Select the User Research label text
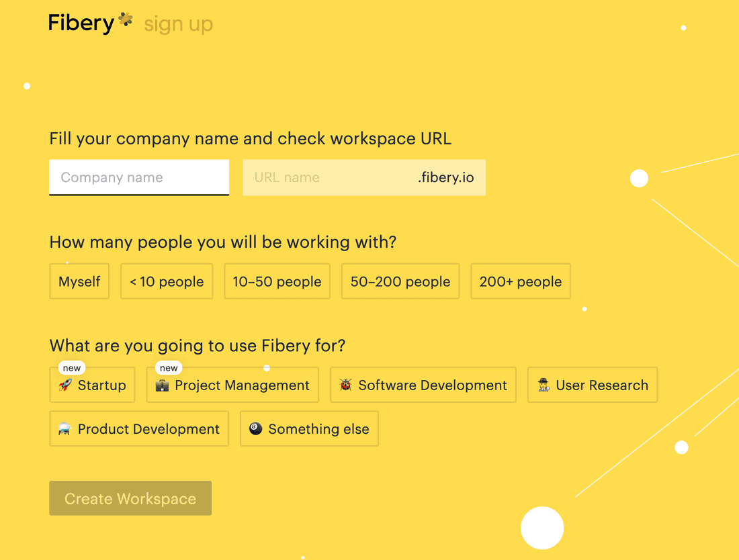739x560 pixels. click(602, 385)
